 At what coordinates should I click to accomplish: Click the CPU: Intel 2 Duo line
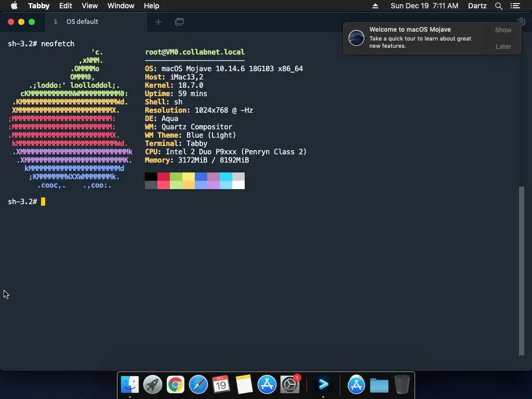(225, 152)
